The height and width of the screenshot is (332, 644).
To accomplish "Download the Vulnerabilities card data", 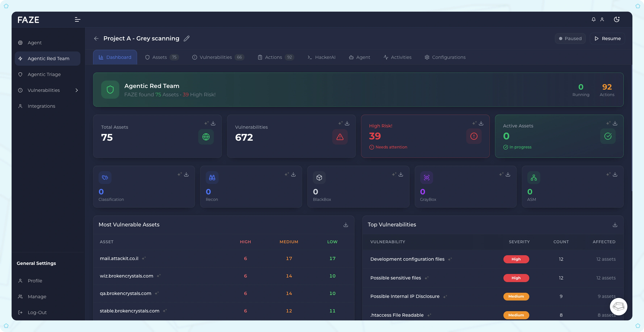I will coord(347,123).
